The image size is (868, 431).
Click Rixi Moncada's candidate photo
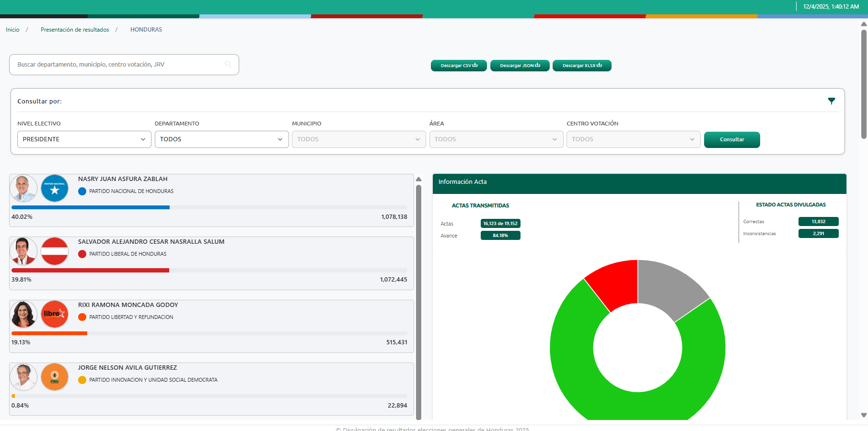coord(23,314)
